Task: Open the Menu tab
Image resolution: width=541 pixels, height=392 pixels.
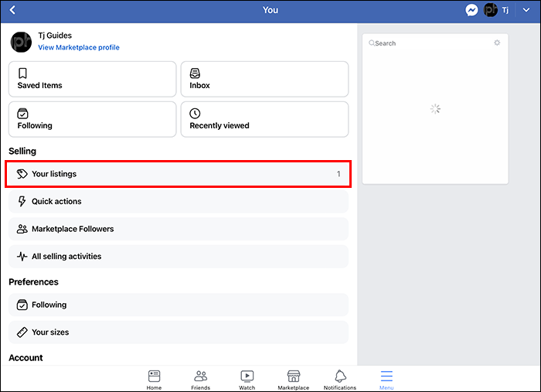Action: click(x=386, y=380)
